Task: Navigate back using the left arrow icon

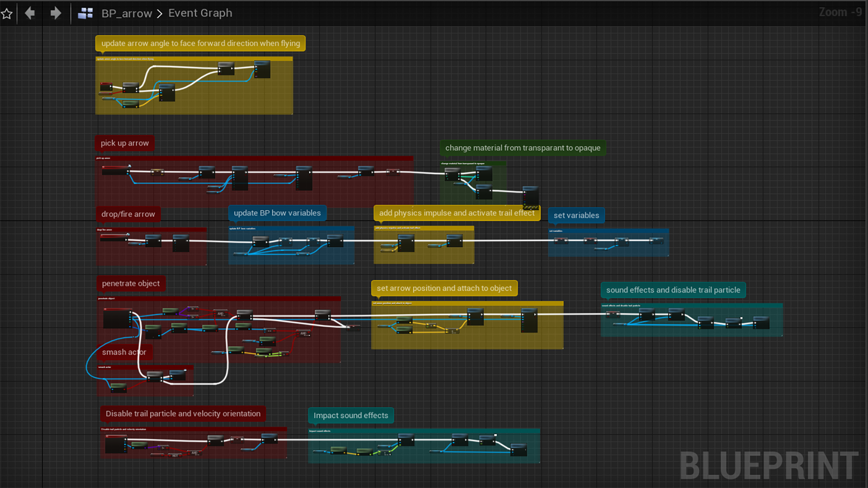Action: tap(30, 13)
